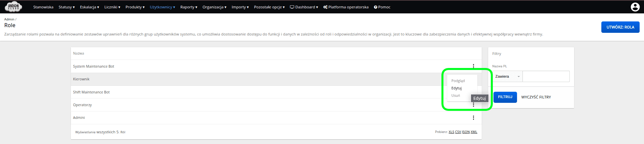Viewport: 644px width, 144px height.
Task: Open the Pomoc help link
Action: (382, 7)
